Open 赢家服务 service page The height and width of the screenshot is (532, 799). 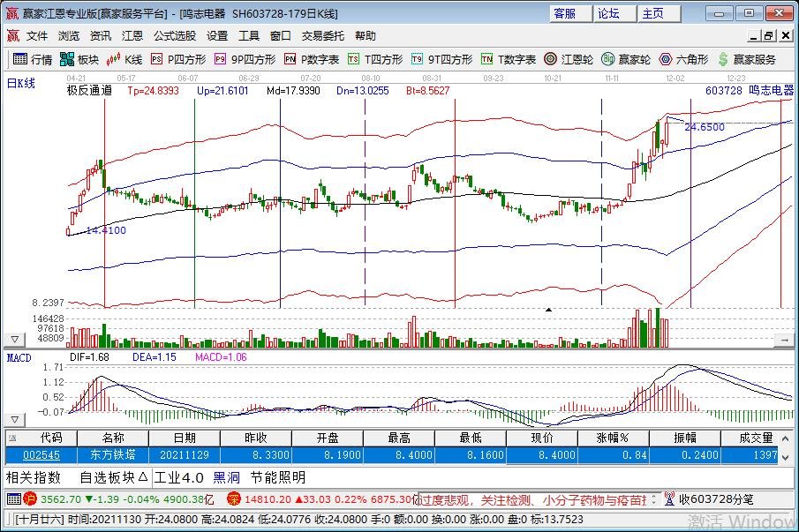(747, 60)
